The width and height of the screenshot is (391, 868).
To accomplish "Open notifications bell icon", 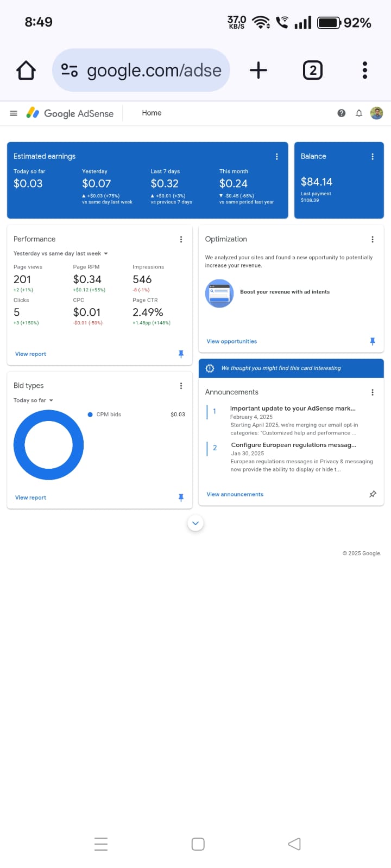I will (x=359, y=113).
